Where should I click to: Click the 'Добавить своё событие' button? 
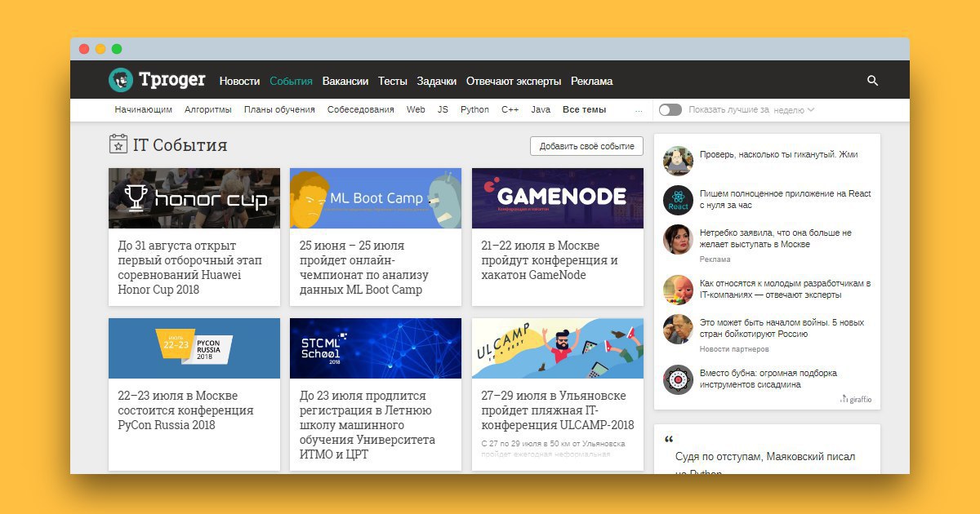click(587, 146)
